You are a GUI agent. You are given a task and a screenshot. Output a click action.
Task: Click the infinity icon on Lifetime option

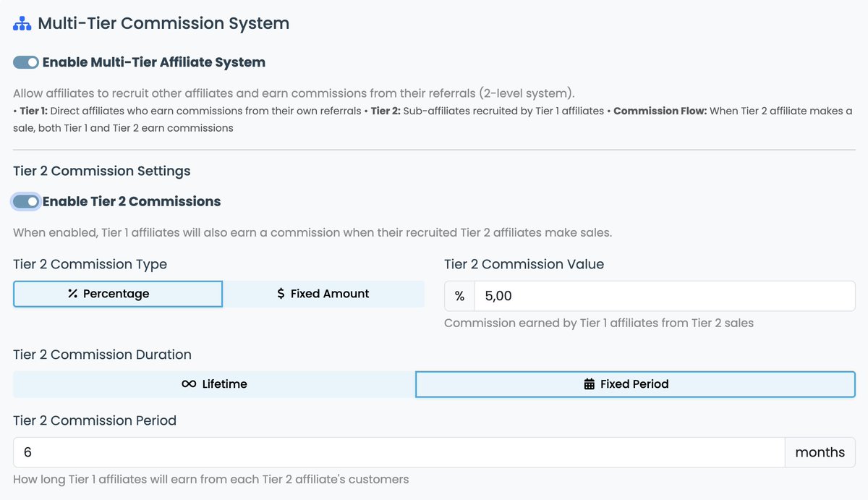(x=190, y=384)
